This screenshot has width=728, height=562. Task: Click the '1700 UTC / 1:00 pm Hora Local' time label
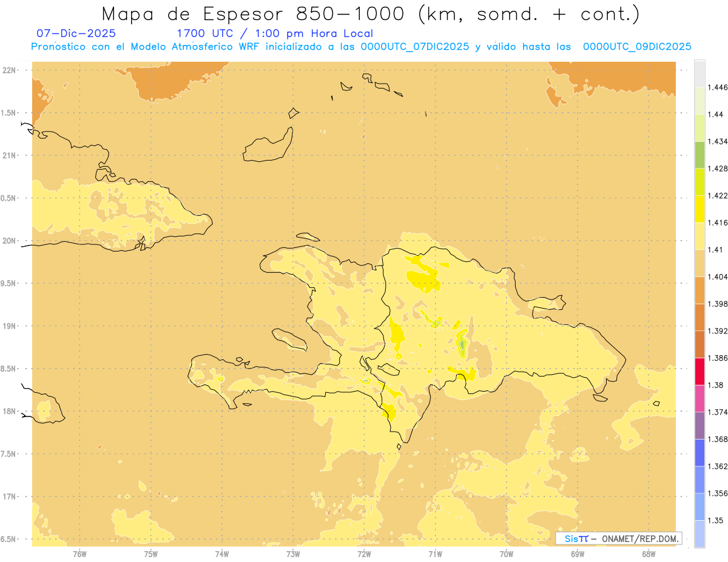(x=275, y=33)
